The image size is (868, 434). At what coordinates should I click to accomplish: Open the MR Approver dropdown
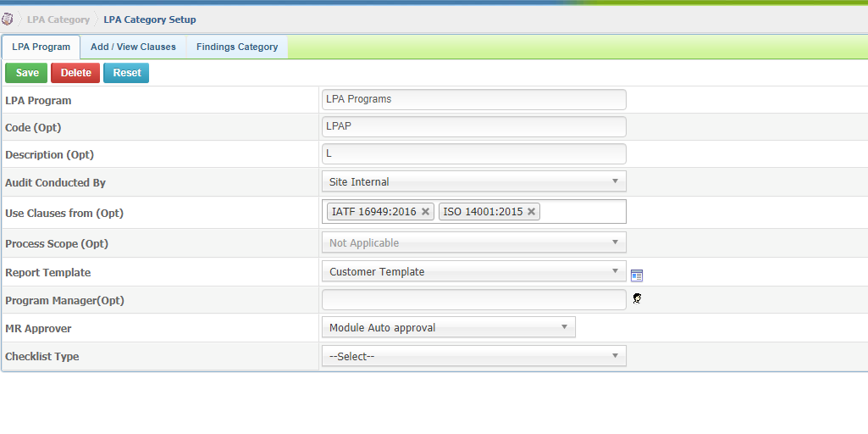(x=448, y=327)
